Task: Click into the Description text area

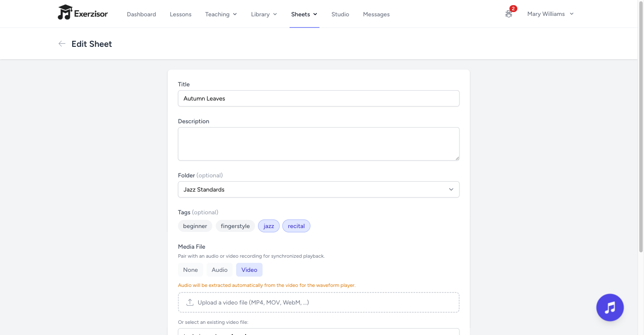Action: [319, 144]
